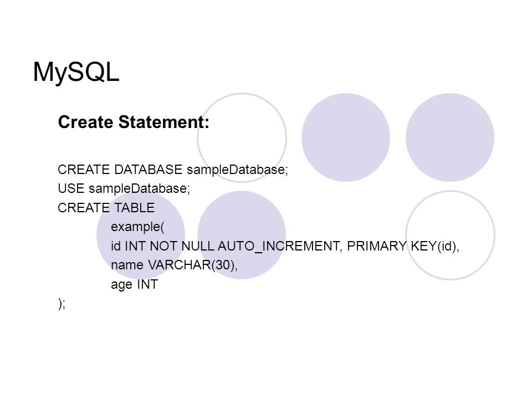Image resolution: width=532 pixels, height=399 pixels.
Task: Click the word AUTO_INCREMENT
Action: [x=280, y=246]
